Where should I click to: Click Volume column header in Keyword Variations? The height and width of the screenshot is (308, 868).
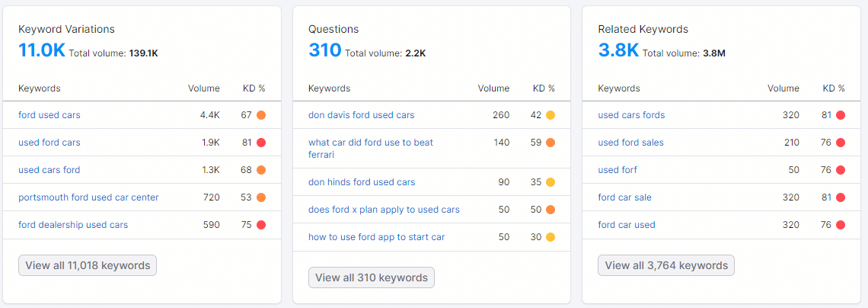[x=204, y=88]
